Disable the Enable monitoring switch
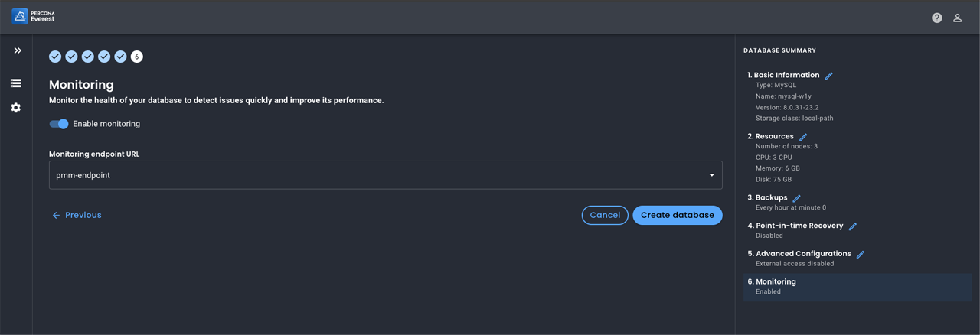The width and height of the screenshot is (980, 335). point(59,124)
